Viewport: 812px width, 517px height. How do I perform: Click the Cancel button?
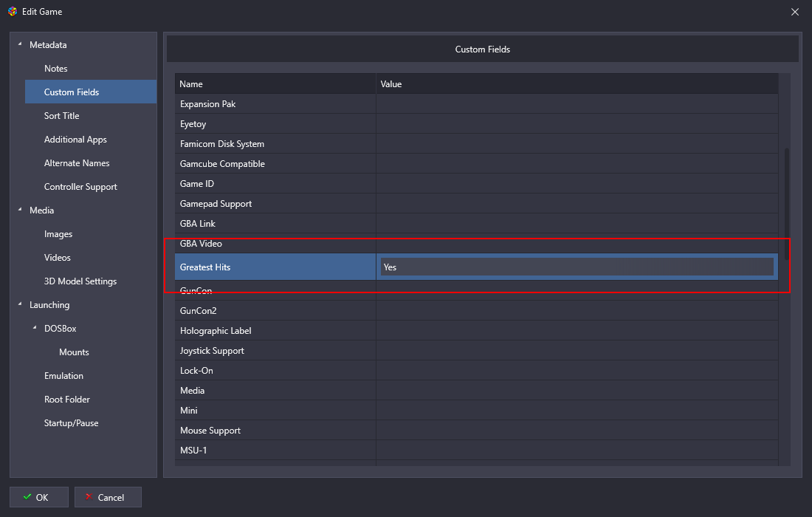click(108, 497)
